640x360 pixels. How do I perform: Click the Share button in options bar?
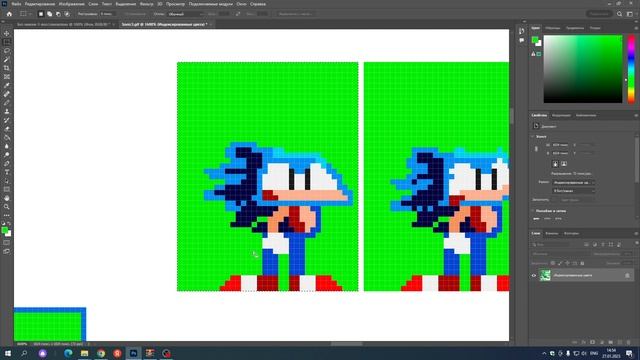[x=599, y=14]
